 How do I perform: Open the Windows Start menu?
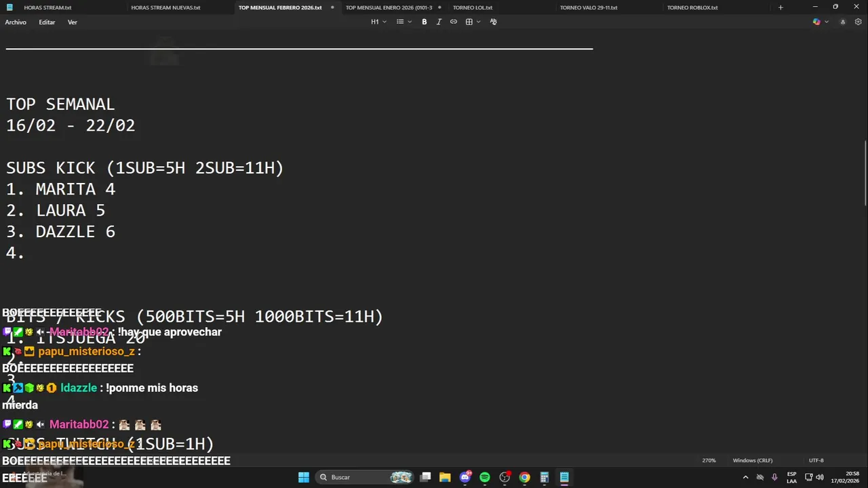tap(304, 477)
